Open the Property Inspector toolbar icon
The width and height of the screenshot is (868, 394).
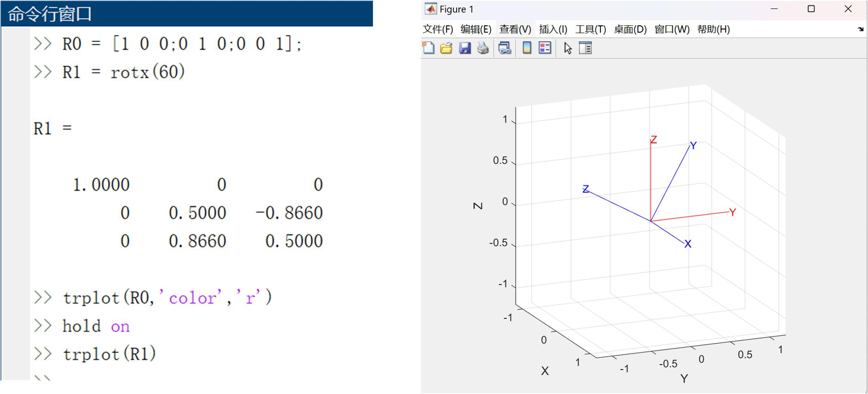pos(585,48)
